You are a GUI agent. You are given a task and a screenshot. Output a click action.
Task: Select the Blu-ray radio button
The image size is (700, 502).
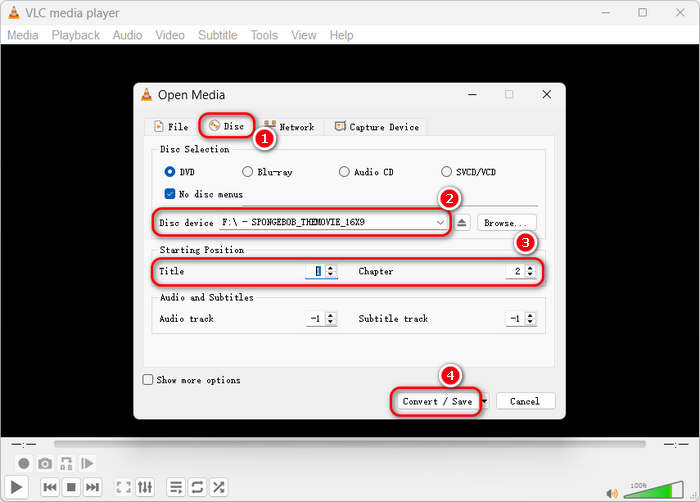pyautogui.click(x=247, y=172)
